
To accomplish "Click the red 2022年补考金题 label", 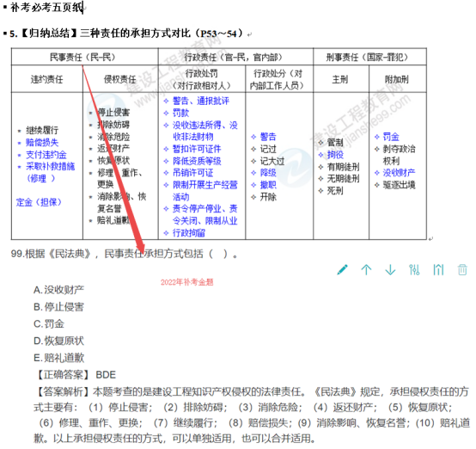I will coord(187,282).
